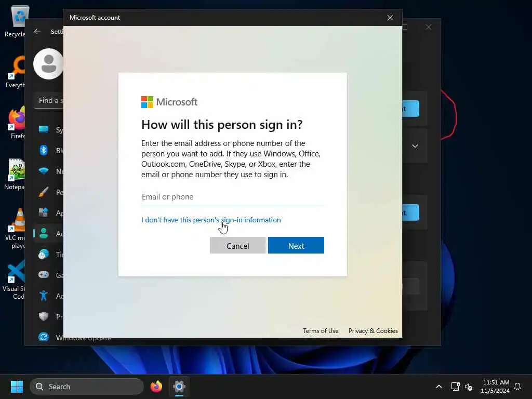The image size is (532, 399).
Task: Click the back arrow in Settings window
Action: tap(37, 31)
